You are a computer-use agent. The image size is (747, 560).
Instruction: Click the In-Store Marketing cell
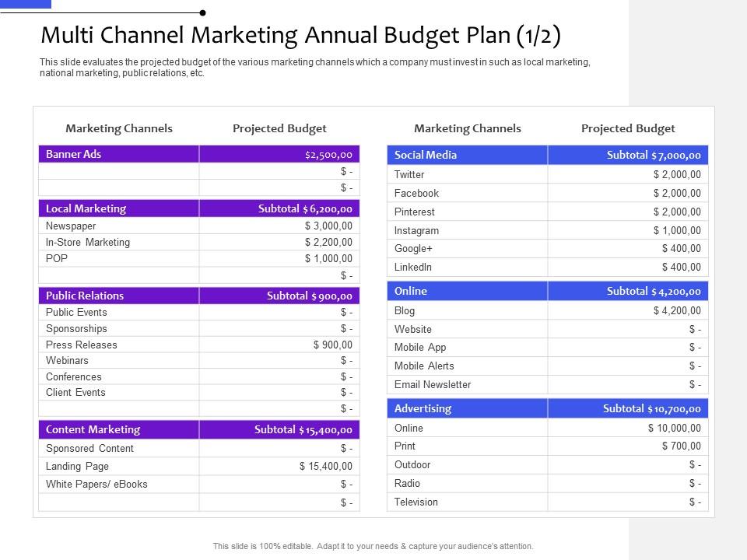[x=88, y=242]
